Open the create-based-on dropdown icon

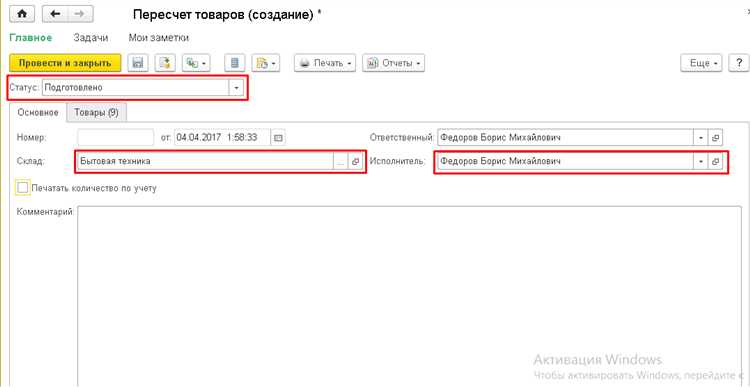point(196,63)
